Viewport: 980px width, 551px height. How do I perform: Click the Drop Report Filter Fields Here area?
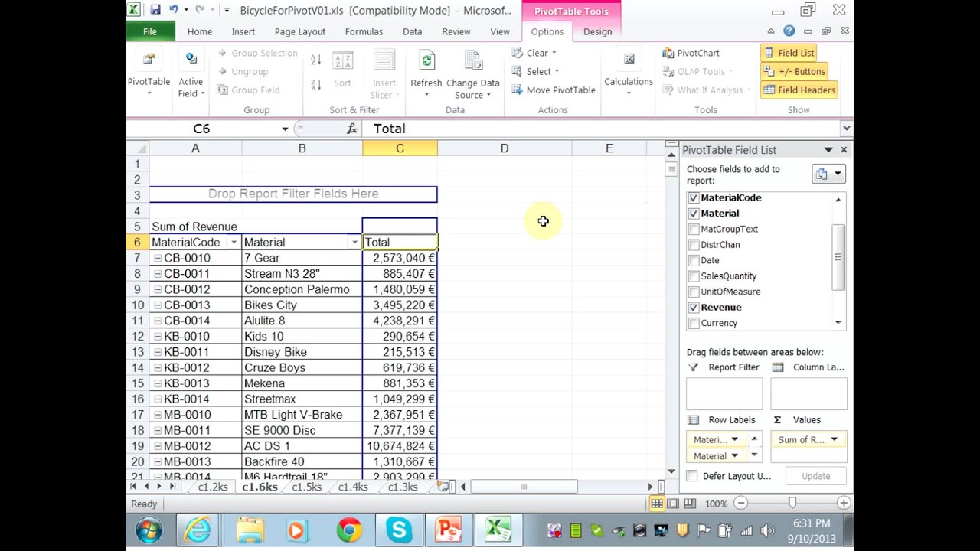[293, 194]
